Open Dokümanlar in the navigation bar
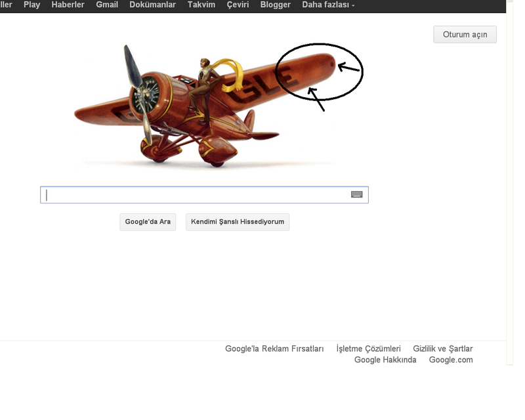 153,5
